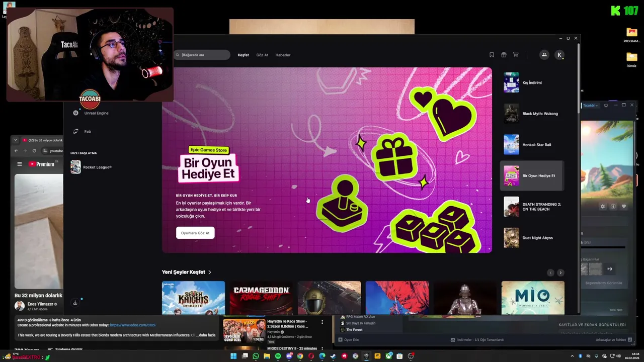This screenshot has height=362, width=644.
Task: Click previous arrow in Yeni Şeyler Keşfet
Action: [x=550, y=273]
